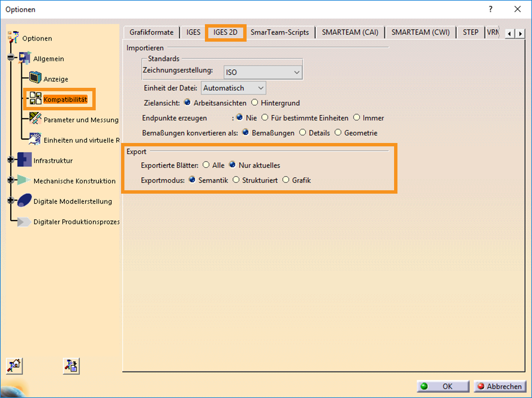This screenshot has width=532, height=398.
Task: Click the Parameter und Messung icon
Action: tap(35, 119)
